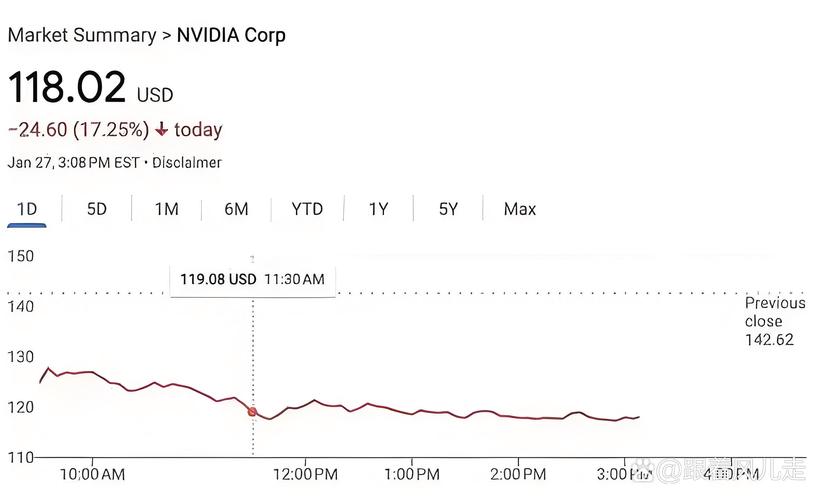Switch to the 5D tab
This screenshot has height=500, width=822.
point(97,209)
